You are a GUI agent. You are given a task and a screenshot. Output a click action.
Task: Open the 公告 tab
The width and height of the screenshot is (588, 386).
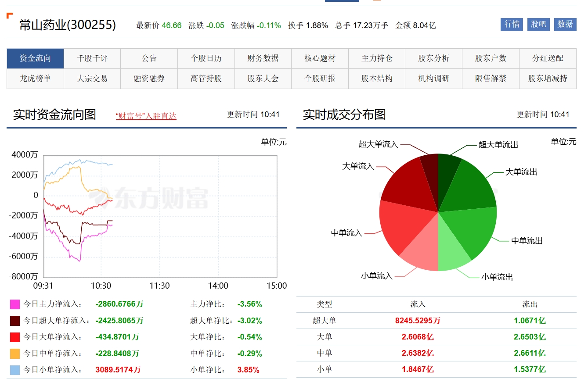click(149, 58)
